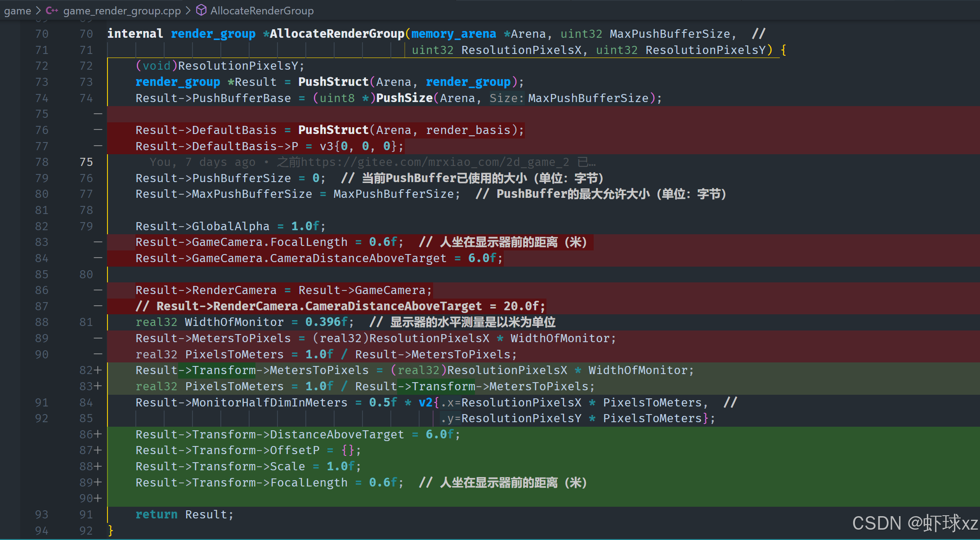Click new line number 75 in gutter

86,162
